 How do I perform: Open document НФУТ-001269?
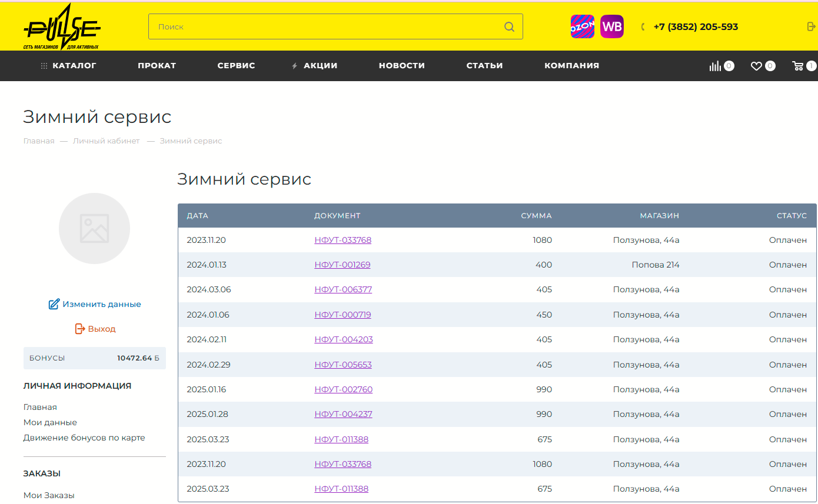[343, 265]
